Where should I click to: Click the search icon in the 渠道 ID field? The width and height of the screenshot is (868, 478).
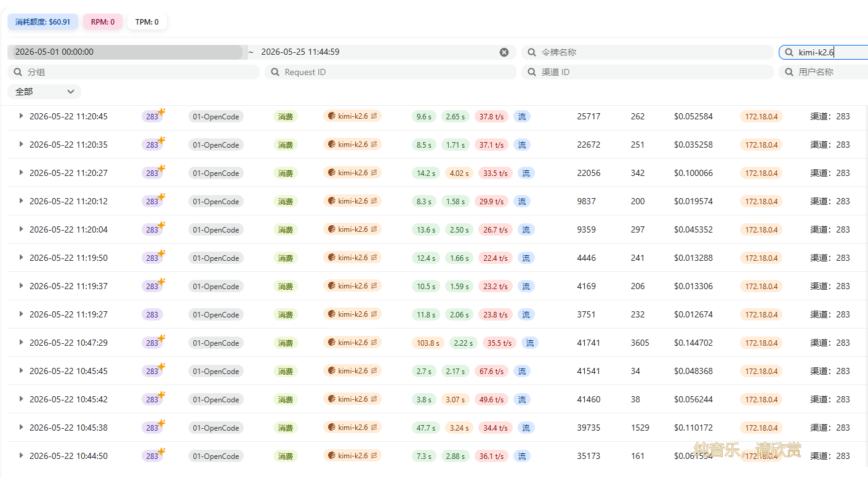pyautogui.click(x=531, y=72)
